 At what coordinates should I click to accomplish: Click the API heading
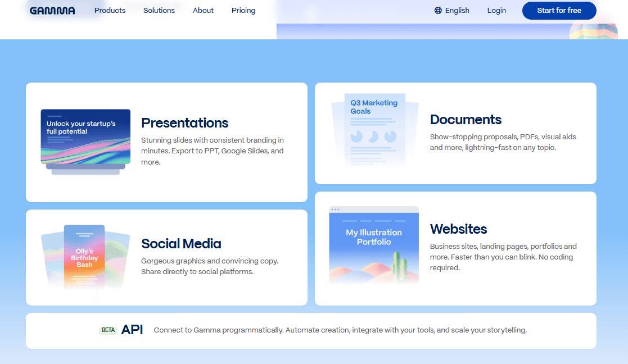point(132,330)
